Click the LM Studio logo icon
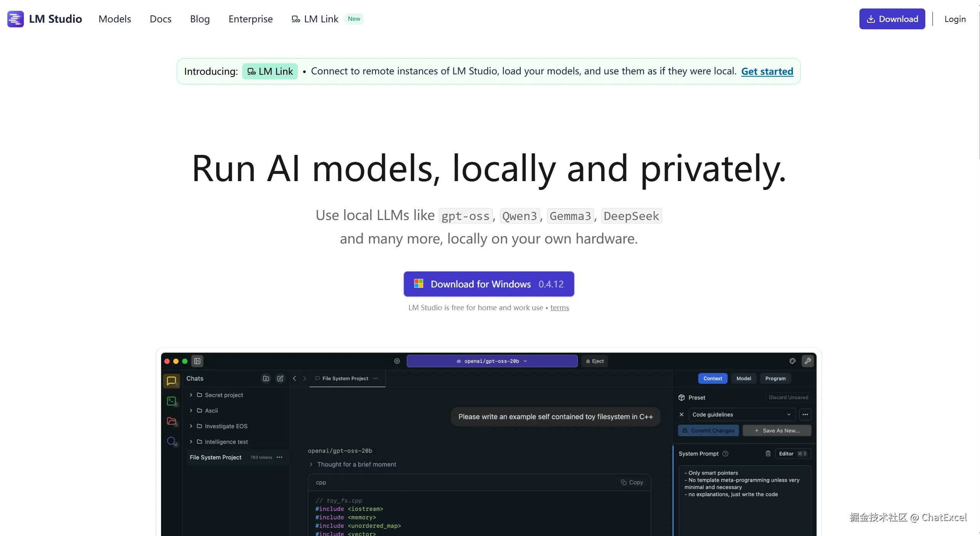 tap(15, 19)
